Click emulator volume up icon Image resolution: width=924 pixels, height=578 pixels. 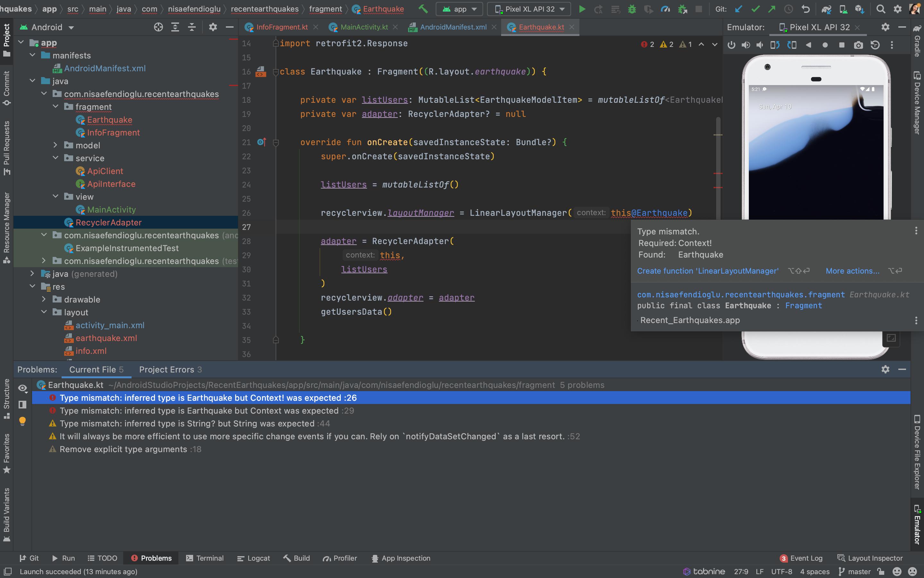click(745, 45)
